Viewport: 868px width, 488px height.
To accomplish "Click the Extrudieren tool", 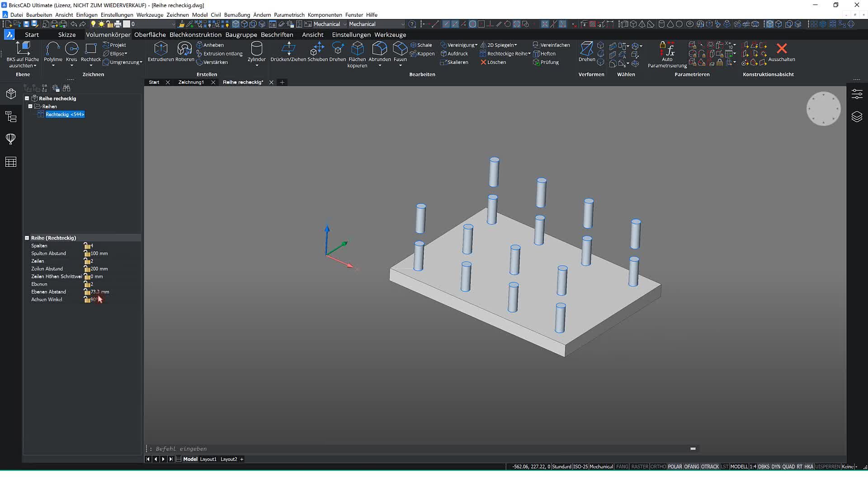I will [160, 52].
